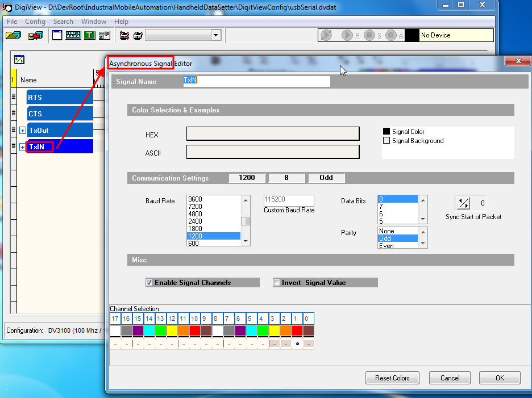Viewport: 532px width, 398px height.
Task: Click Data Bits list up arrow
Action: (423, 200)
